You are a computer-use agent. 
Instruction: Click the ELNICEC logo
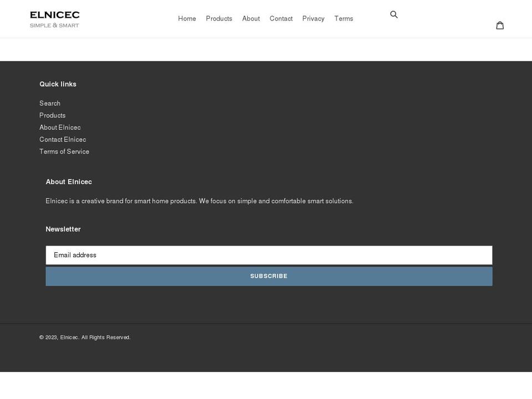tap(54, 15)
